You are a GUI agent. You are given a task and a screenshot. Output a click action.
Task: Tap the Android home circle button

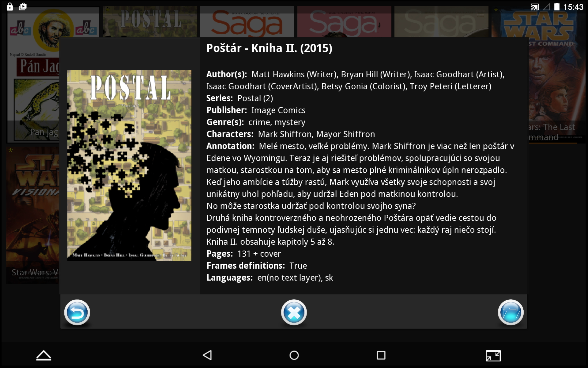click(294, 355)
